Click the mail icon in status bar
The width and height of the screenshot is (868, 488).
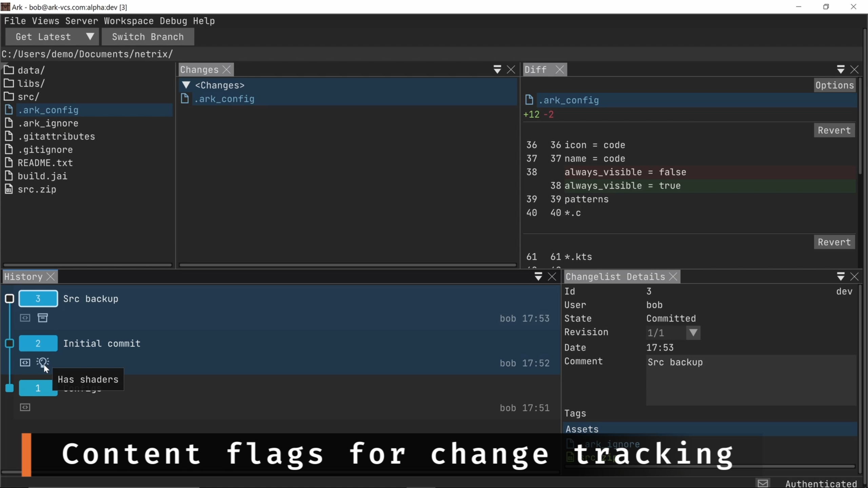coord(763,483)
